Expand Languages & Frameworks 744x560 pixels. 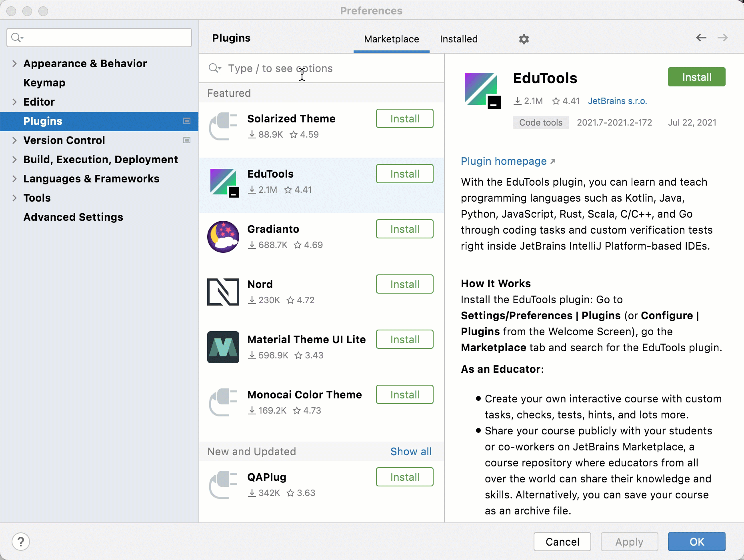click(14, 178)
